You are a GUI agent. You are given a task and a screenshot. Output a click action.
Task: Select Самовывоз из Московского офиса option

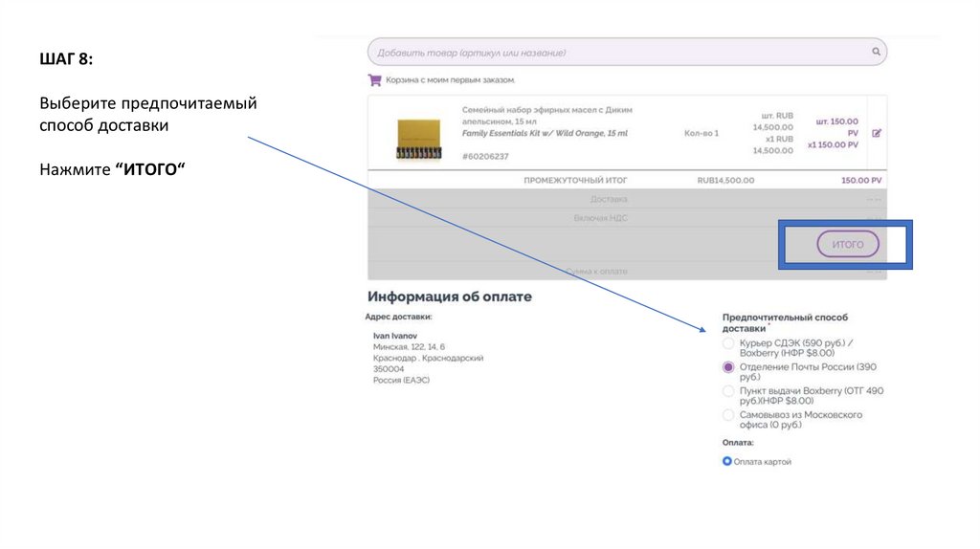pyautogui.click(x=728, y=415)
